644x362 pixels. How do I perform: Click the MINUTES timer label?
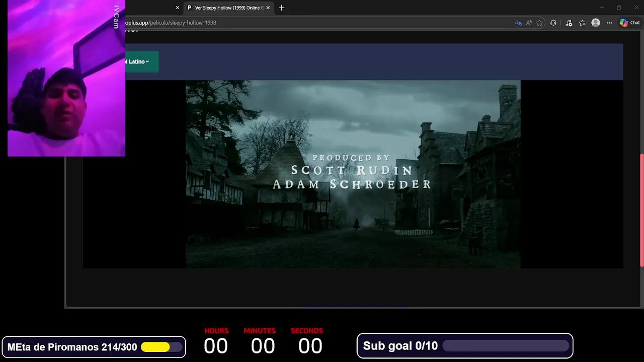pyautogui.click(x=260, y=331)
